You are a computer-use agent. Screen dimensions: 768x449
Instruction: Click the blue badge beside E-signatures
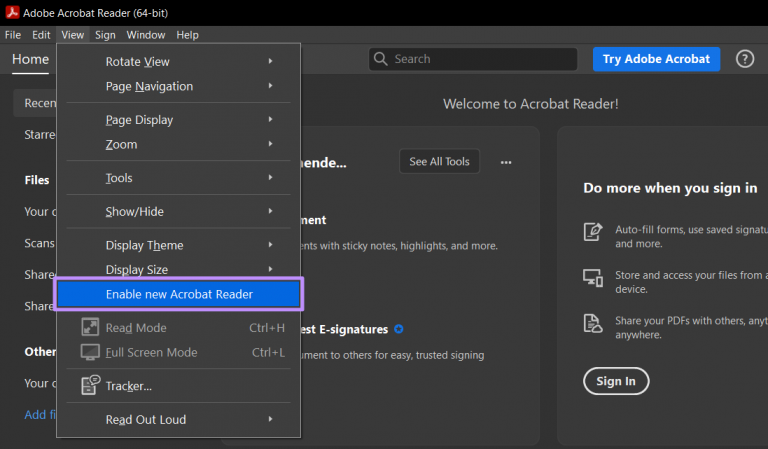(x=399, y=329)
